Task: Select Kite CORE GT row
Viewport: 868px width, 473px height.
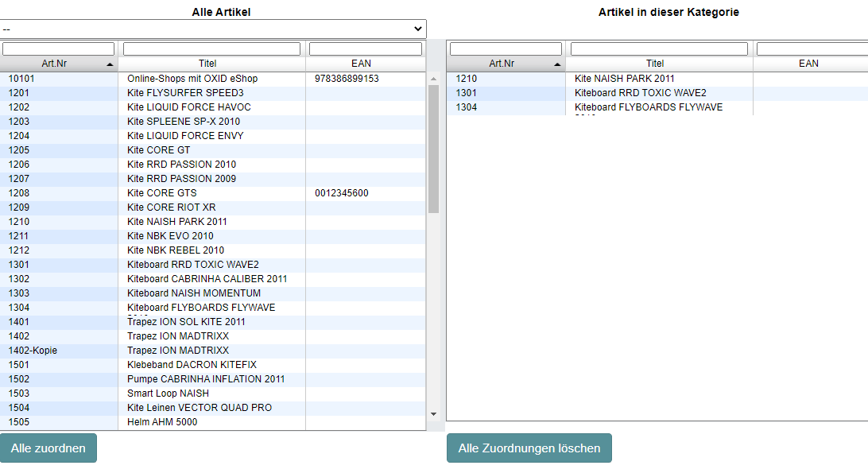Action: pyautogui.click(x=212, y=150)
